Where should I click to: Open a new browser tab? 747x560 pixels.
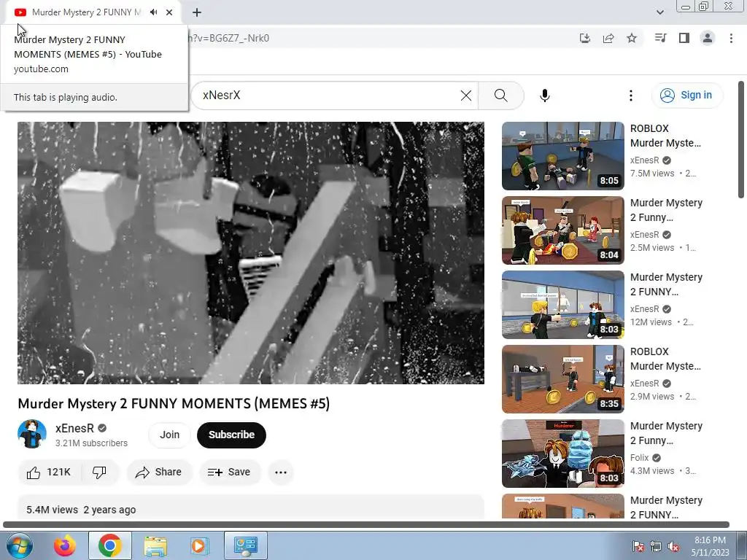pyautogui.click(x=197, y=12)
